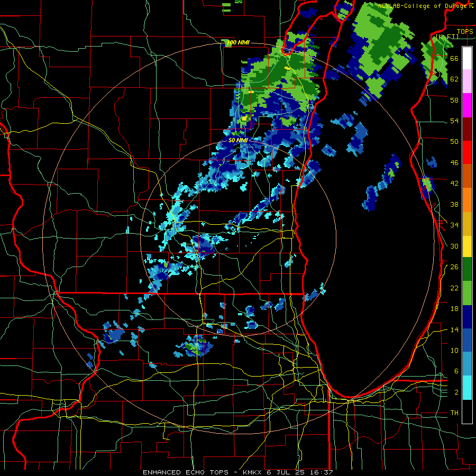Click the 42 legend value
476x476 pixels.
pos(454,184)
